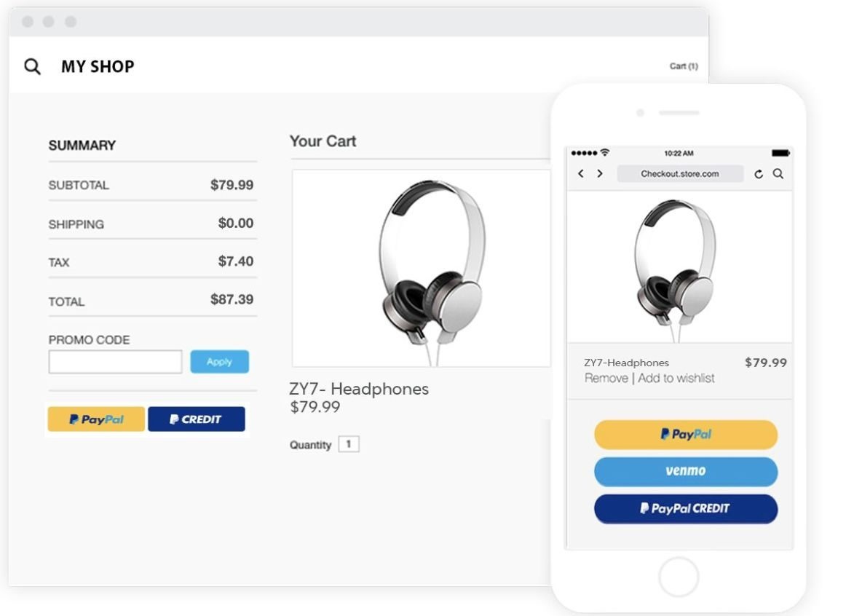Choose the dark blue PayPal Credit button in summary

pyautogui.click(x=197, y=419)
